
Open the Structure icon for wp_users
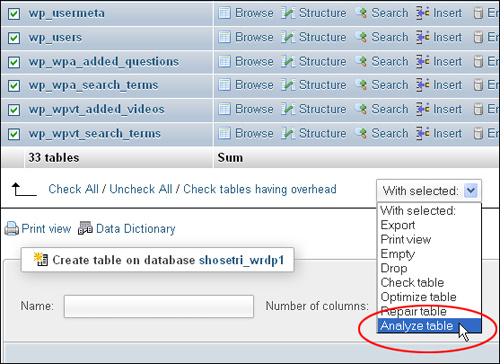[288, 37]
